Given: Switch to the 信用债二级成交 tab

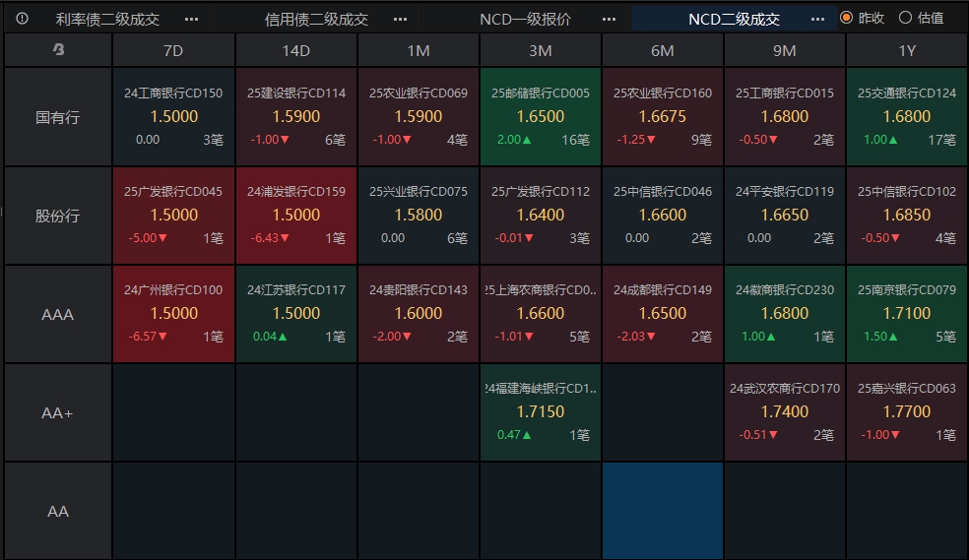Looking at the screenshot, I should coord(316,19).
